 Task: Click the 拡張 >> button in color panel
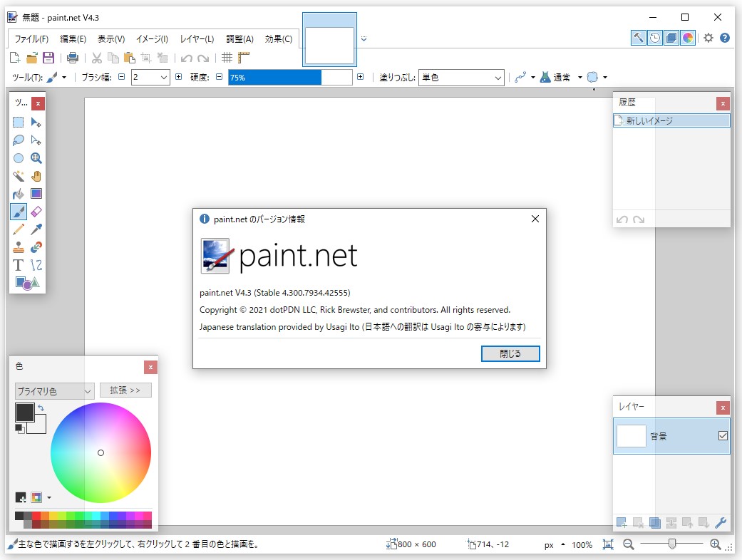pyautogui.click(x=125, y=390)
